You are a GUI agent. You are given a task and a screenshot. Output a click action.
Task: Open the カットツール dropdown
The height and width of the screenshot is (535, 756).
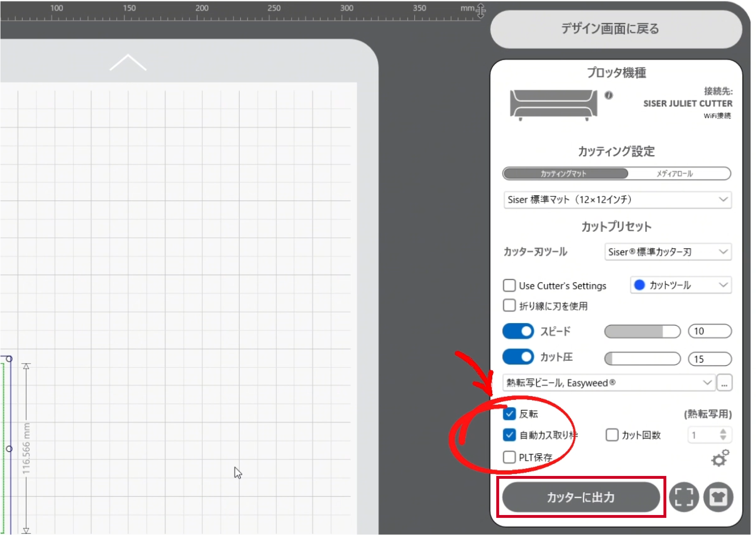[681, 285]
